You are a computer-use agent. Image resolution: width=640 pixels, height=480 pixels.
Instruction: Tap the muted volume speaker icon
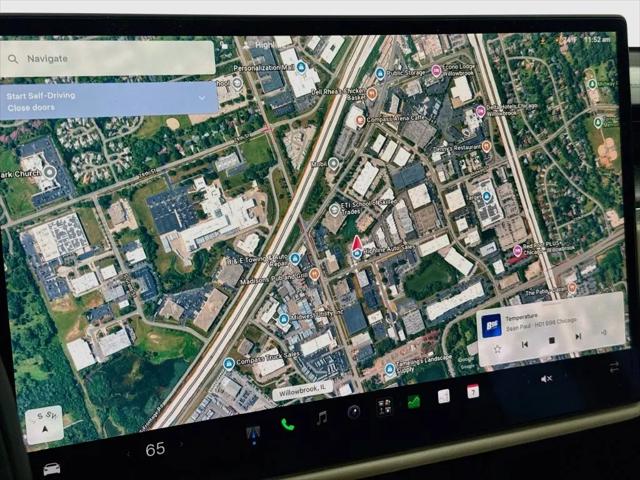click(x=546, y=379)
